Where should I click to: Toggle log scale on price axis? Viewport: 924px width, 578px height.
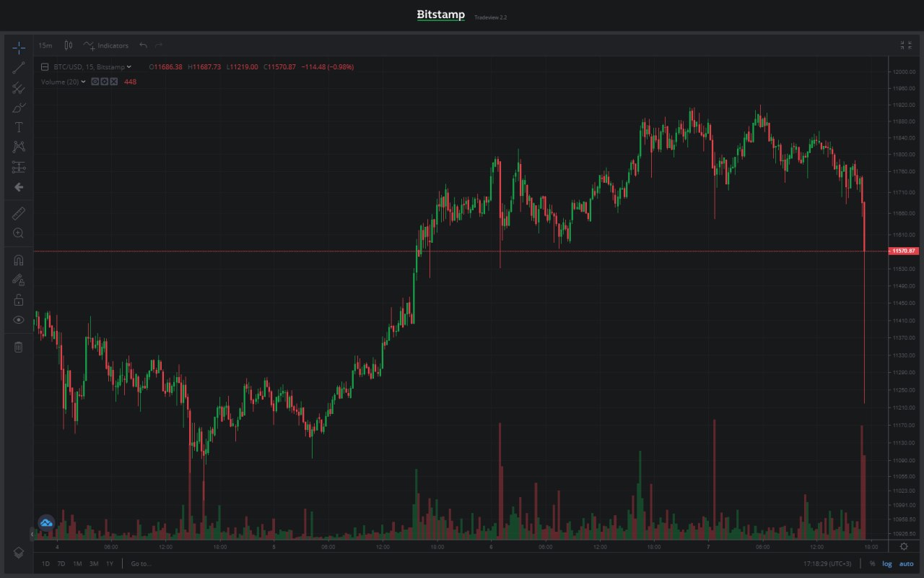point(887,564)
